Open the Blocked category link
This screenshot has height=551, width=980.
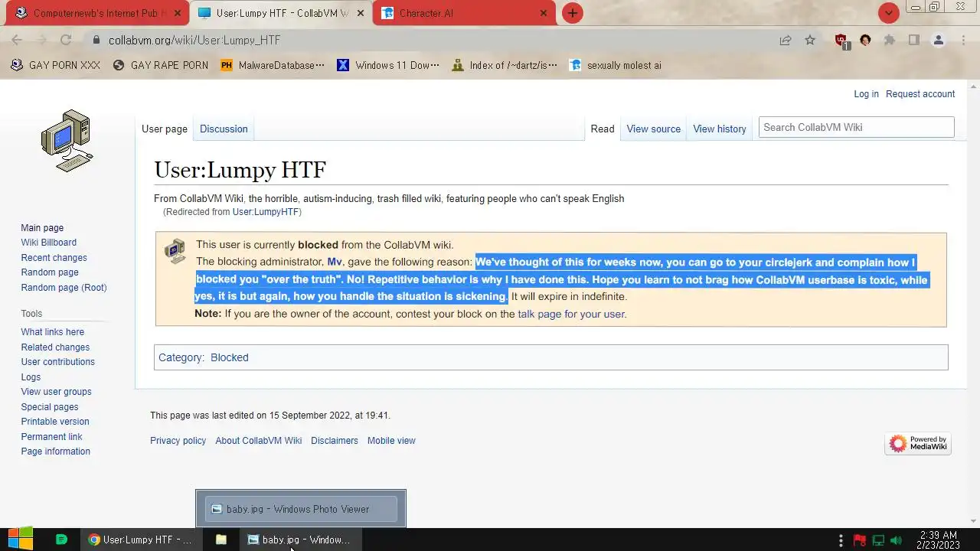(x=230, y=357)
